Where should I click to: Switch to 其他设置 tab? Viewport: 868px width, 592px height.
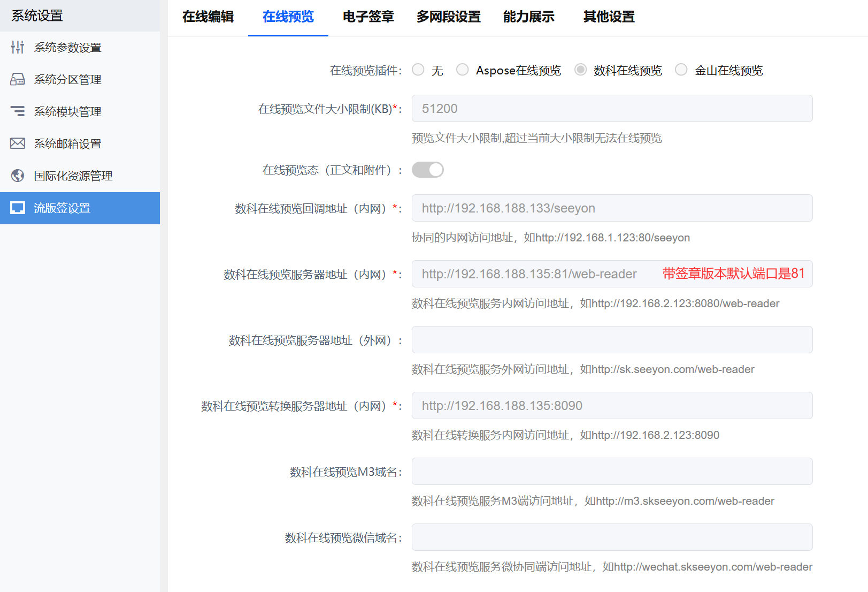[x=609, y=17]
